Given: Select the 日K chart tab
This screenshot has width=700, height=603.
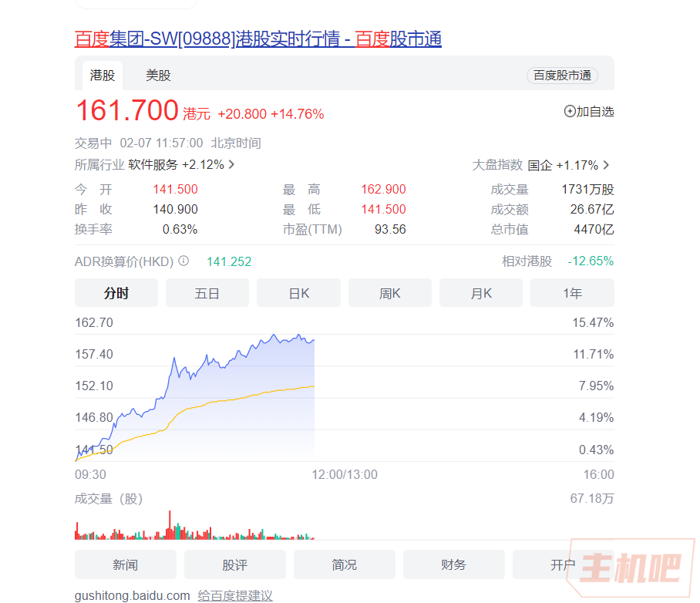Looking at the screenshot, I should [x=298, y=293].
